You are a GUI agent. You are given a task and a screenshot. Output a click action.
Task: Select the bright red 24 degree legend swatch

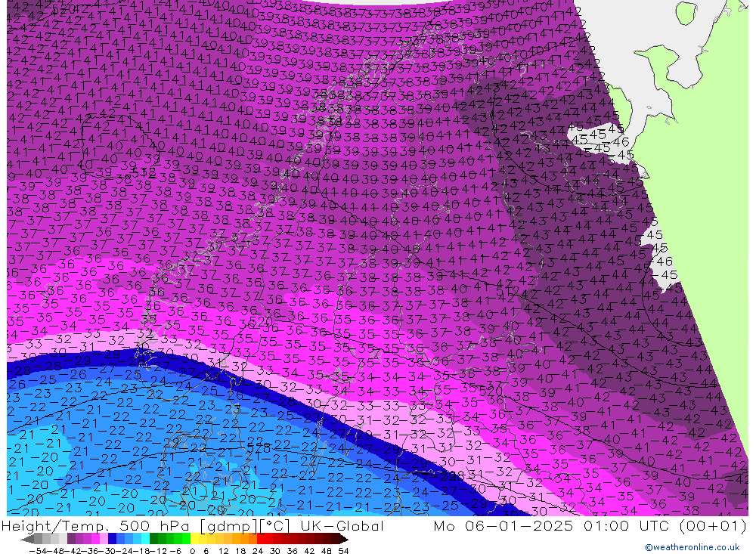click(x=261, y=539)
